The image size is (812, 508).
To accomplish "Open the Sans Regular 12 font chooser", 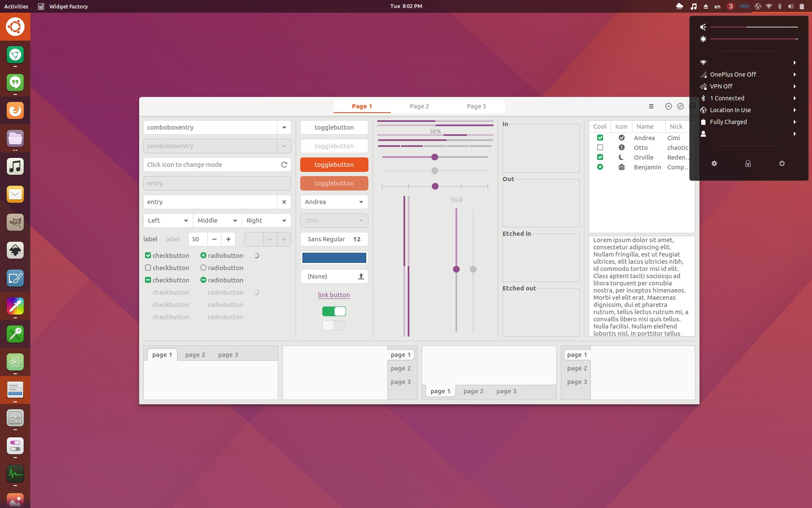I will click(x=334, y=239).
